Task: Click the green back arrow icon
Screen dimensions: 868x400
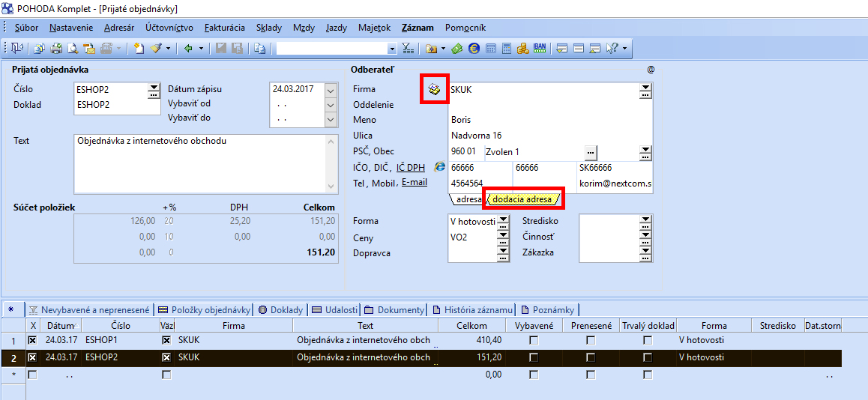Action: 187,48
